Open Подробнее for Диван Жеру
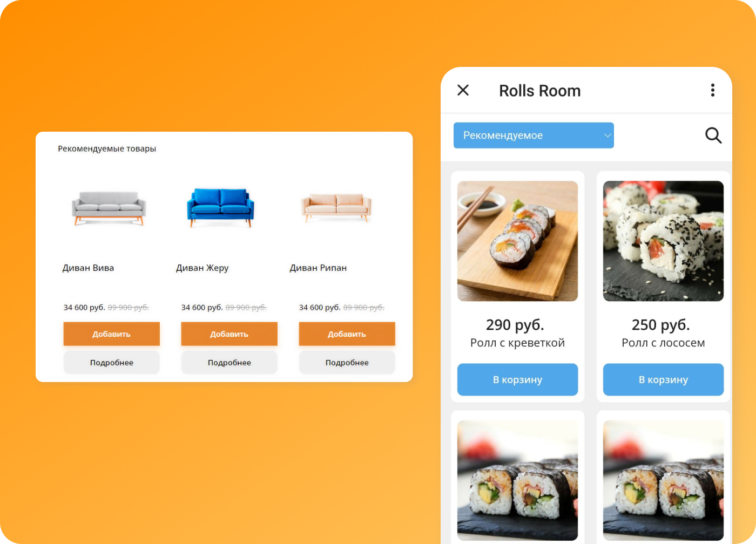The height and width of the screenshot is (544, 756). (230, 363)
